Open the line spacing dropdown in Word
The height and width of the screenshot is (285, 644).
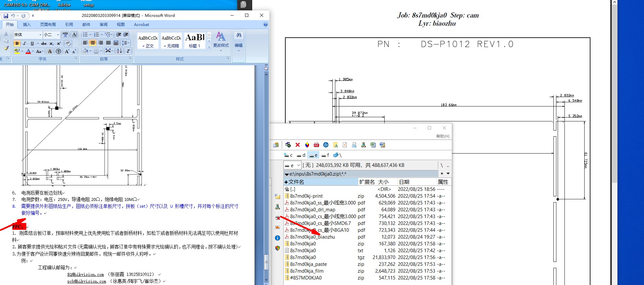point(125,43)
